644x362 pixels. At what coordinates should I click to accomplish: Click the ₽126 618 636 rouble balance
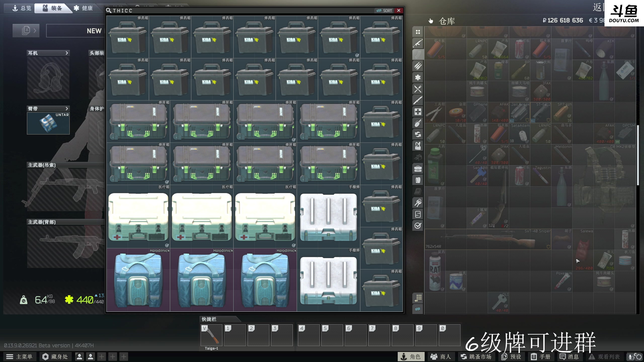point(563,20)
